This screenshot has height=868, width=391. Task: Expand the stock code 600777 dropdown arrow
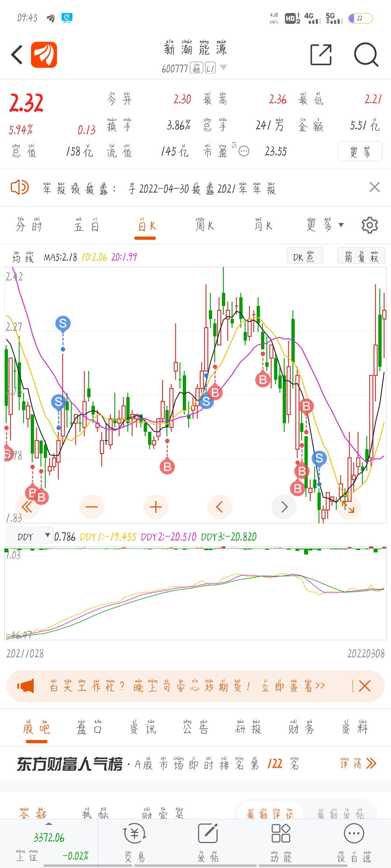click(223, 68)
